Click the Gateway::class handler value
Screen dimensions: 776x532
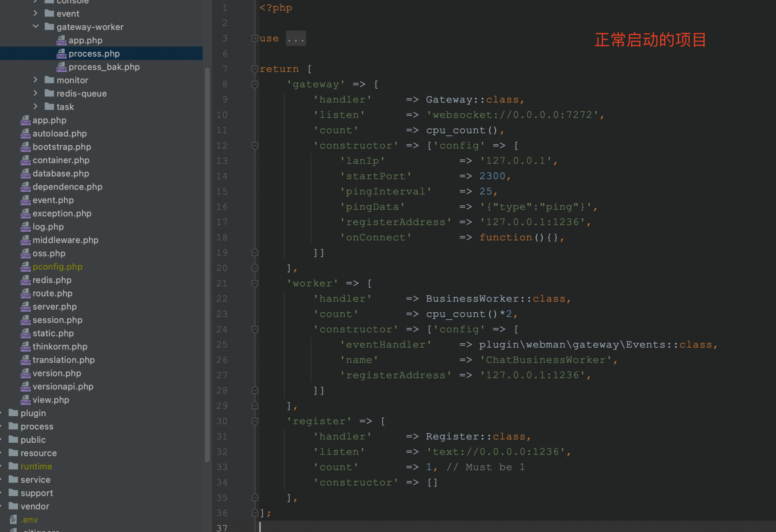click(x=472, y=100)
